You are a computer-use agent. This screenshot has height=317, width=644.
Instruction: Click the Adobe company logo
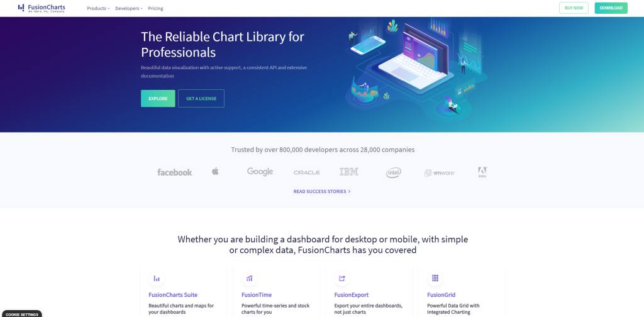(482, 172)
